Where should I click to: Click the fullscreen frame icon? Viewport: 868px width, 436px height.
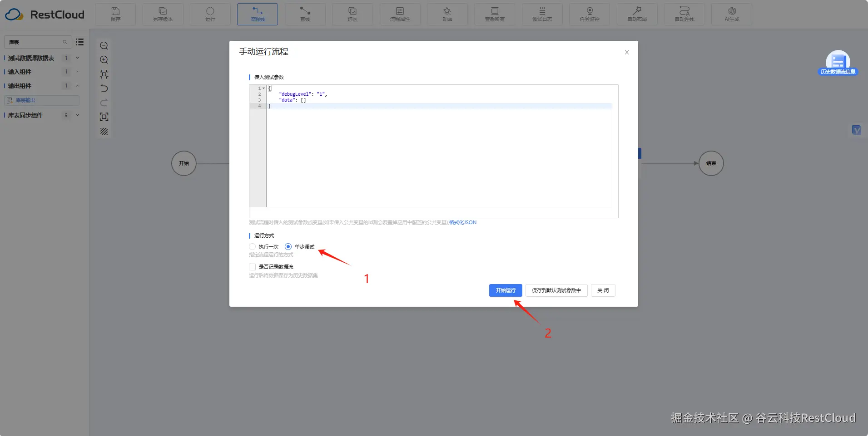tap(104, 117)
